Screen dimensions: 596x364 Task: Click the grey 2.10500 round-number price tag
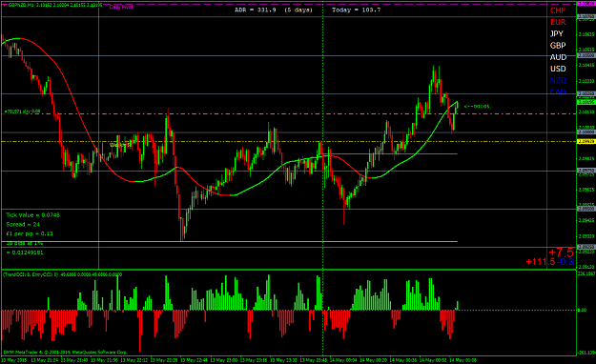[586, 55]
